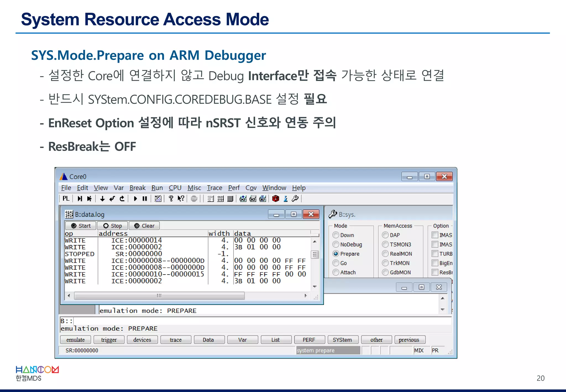
Task: Click the wrench system settings icon
Action: click(295, 198)
